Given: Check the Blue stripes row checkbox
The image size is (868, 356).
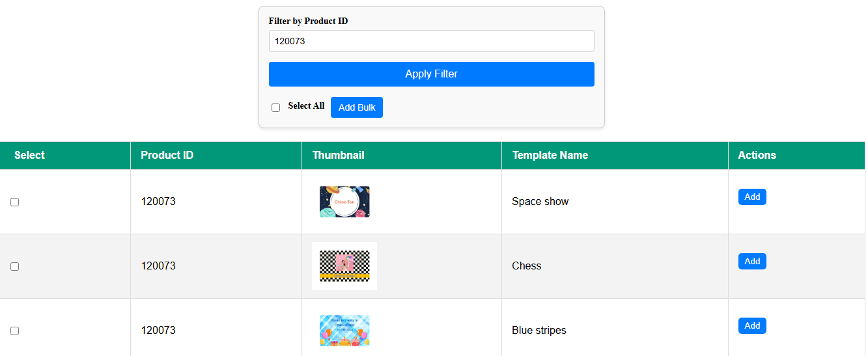Looking at the screenshot, I should point(14,331).
